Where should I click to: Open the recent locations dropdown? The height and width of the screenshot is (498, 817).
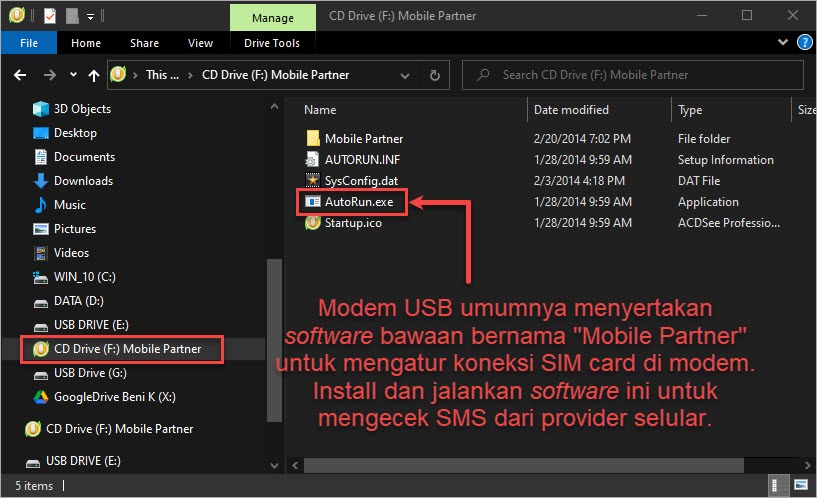73,75
